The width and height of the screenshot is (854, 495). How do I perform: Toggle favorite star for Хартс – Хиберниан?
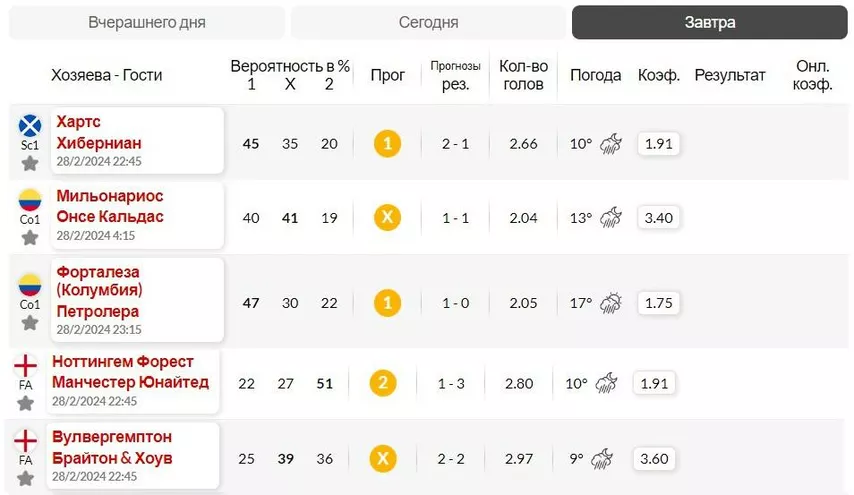tap(30, 163)
